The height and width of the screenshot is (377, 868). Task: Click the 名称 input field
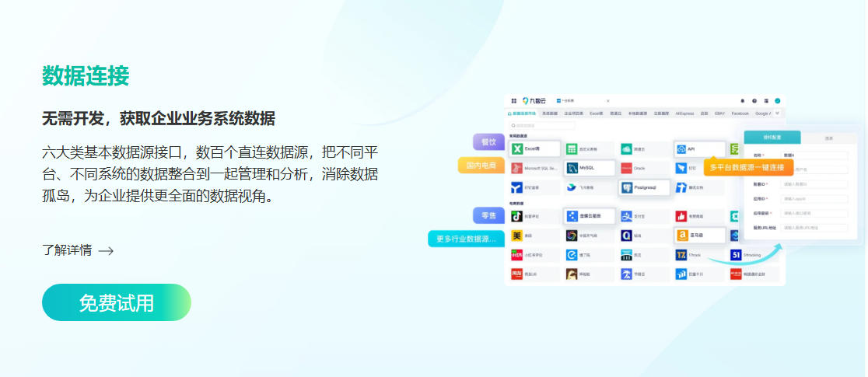[x=814, y=155]
